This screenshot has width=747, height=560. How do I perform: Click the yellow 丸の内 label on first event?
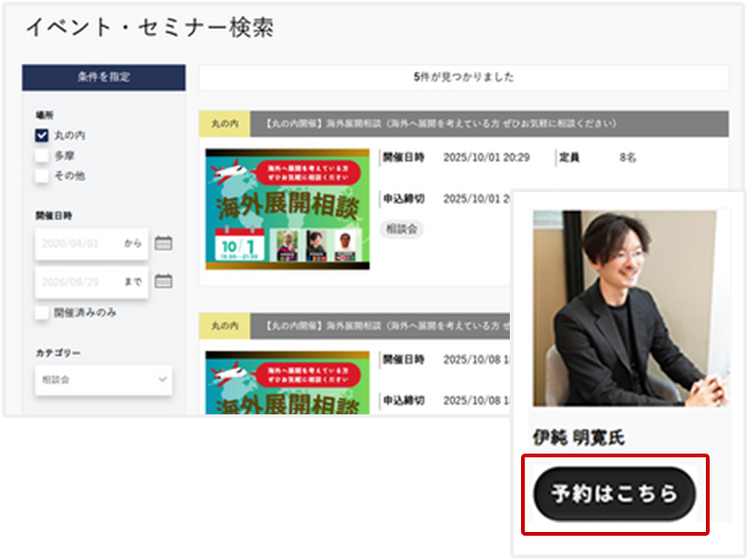tap(224, 123)
